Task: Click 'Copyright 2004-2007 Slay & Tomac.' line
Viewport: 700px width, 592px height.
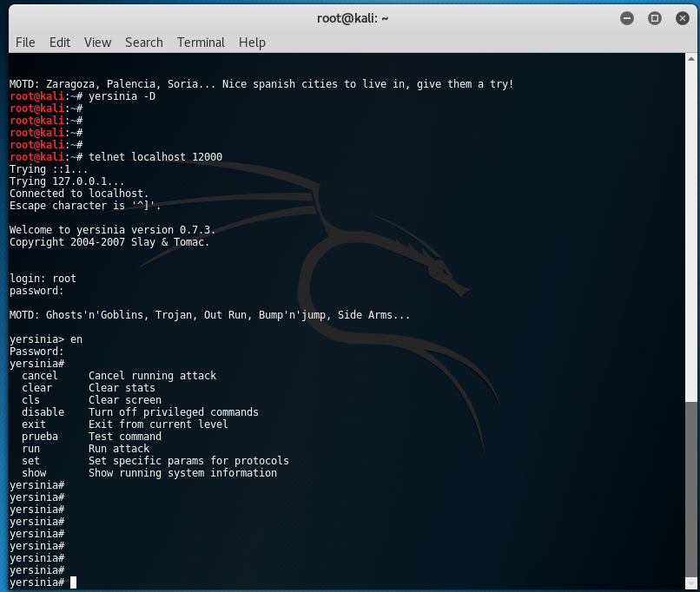Action: click(x=109, y=242)
